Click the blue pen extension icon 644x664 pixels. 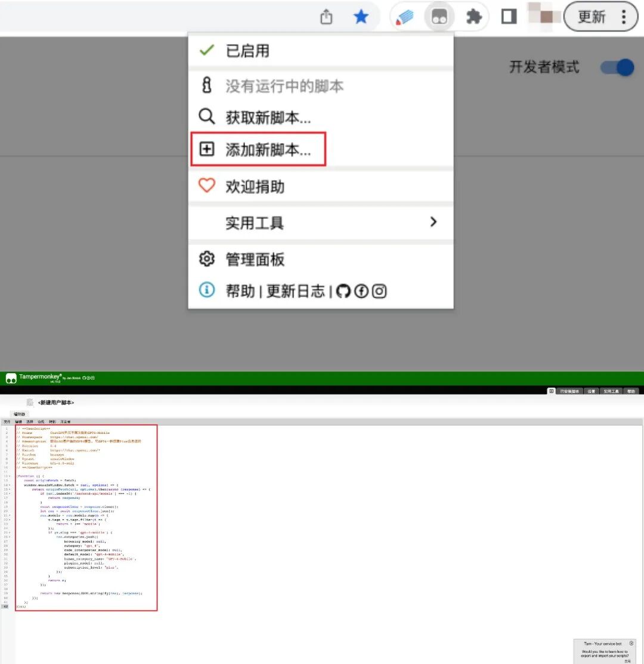405,17
